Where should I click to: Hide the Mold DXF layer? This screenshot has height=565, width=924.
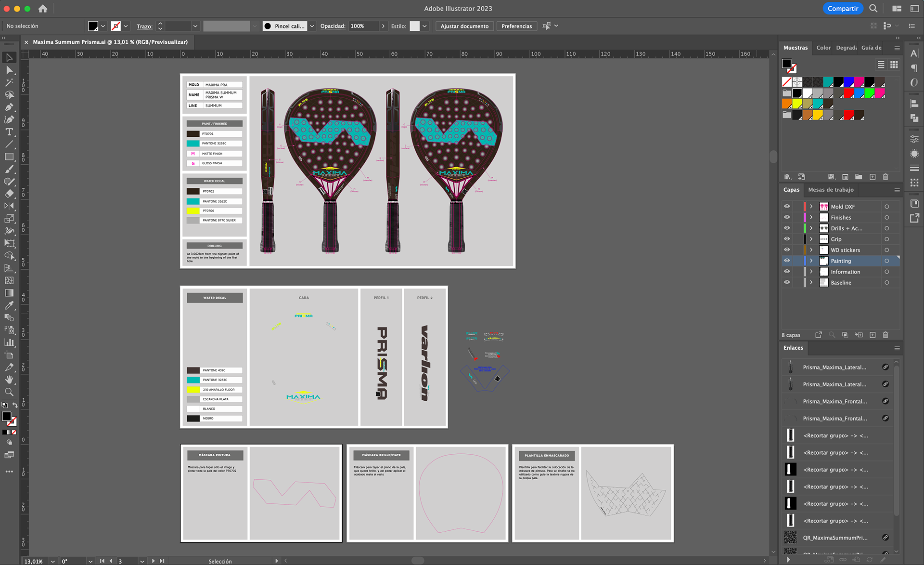[787, 207]
